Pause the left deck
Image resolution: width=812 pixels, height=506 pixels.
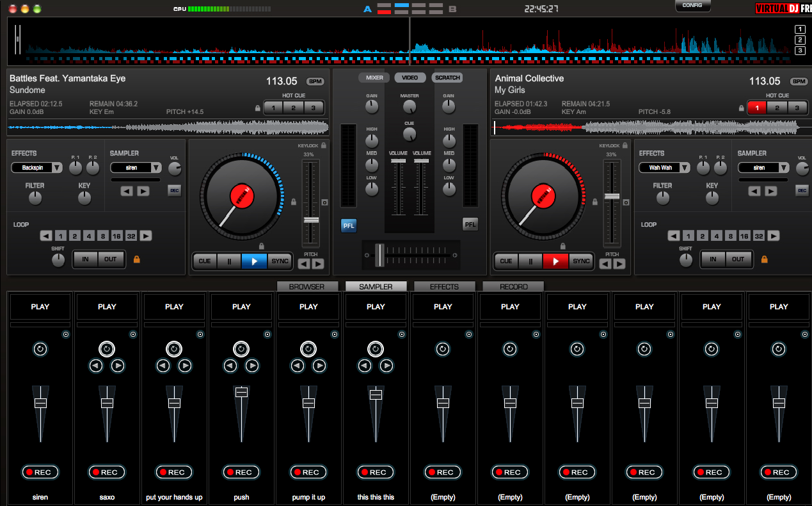tap(228, 261)
